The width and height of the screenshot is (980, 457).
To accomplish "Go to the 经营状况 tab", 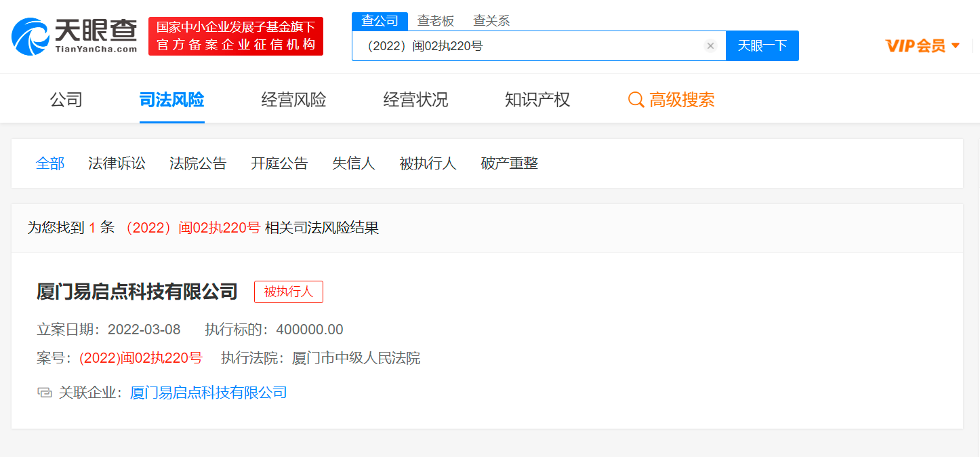I will click(415, 100).
